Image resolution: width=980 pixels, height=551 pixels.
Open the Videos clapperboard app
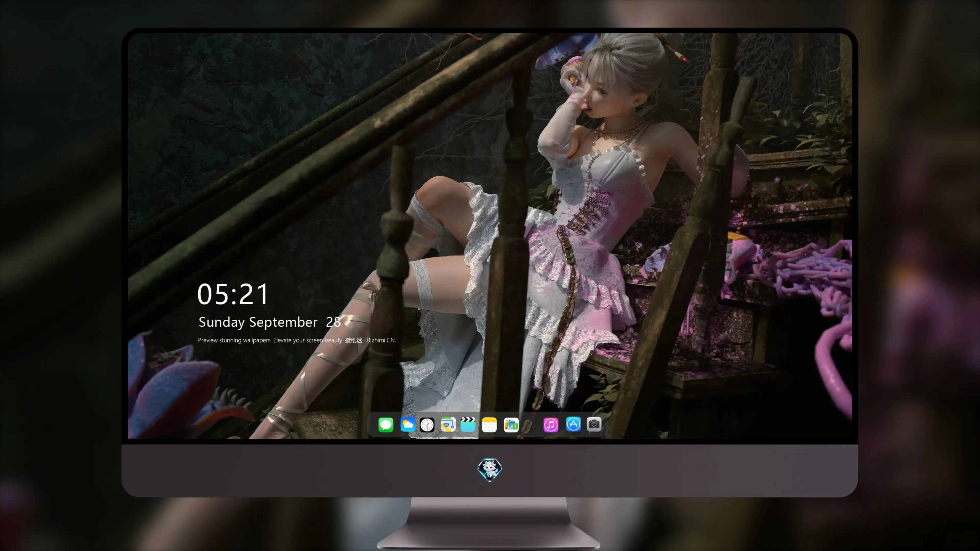[x=468, y=424]
